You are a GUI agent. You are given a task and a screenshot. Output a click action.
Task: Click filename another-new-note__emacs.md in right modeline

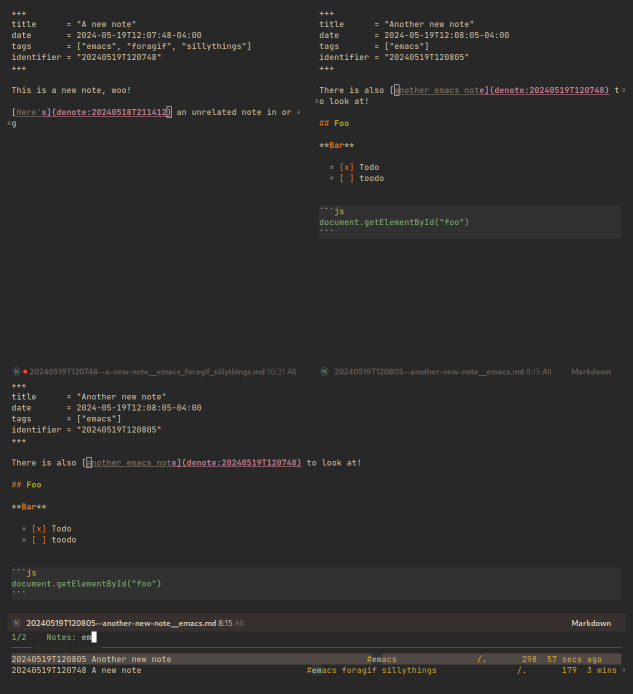click(428, 372)
